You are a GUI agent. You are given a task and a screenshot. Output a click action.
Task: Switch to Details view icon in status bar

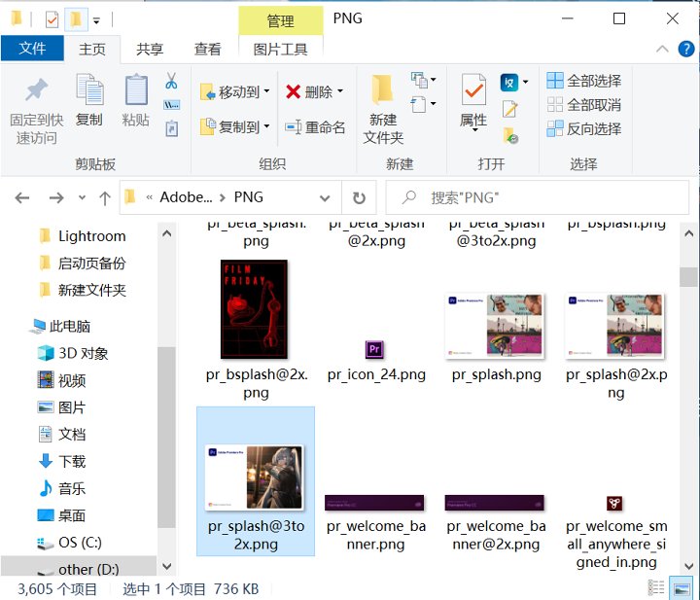click(x=656, y=588)
